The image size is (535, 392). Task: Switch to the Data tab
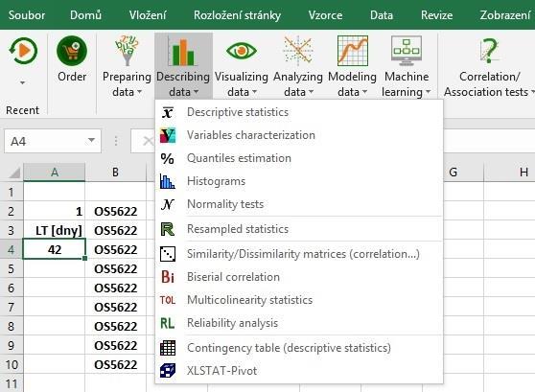pyautogui.click(x=382, y=15)
